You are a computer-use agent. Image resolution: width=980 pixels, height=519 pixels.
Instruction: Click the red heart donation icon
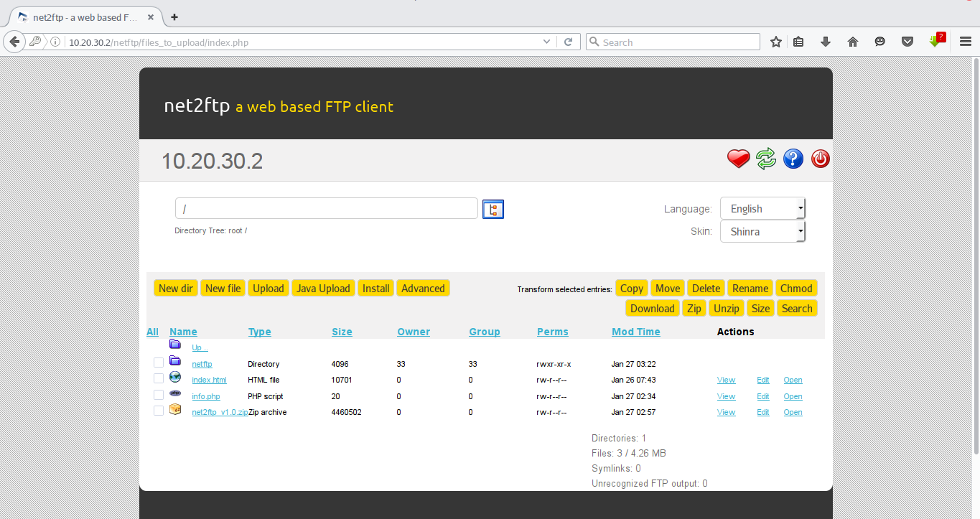pyautogui.click(x=738, y=159)
